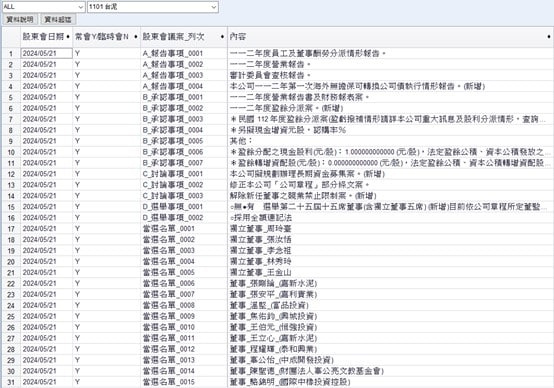Select the 常會Y/臨時會N column header

[x=106, y=37]
